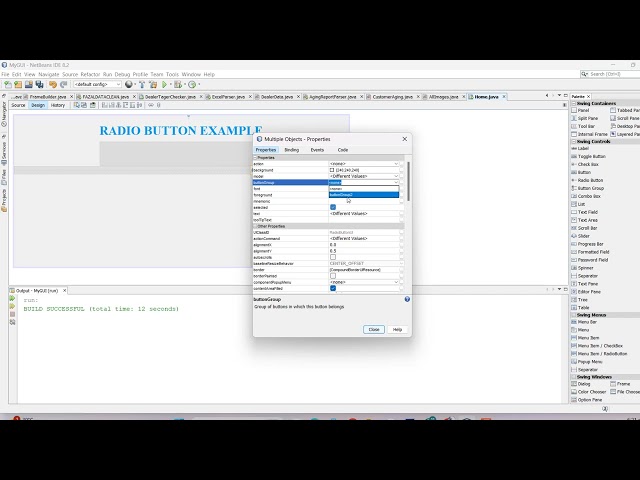This screenshot has width=640, height=480.
Task: Switch to Binding tab in Properties dialog
Action: (x=291, y=150)
